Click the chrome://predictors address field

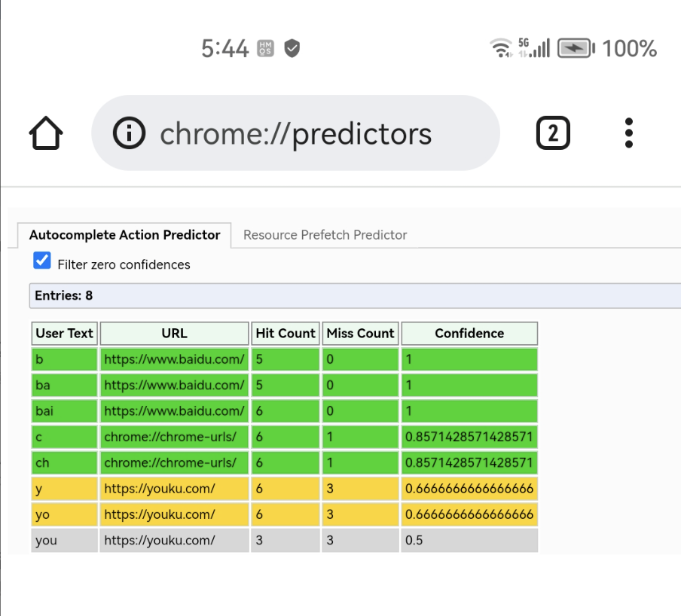tap(295, 133)
